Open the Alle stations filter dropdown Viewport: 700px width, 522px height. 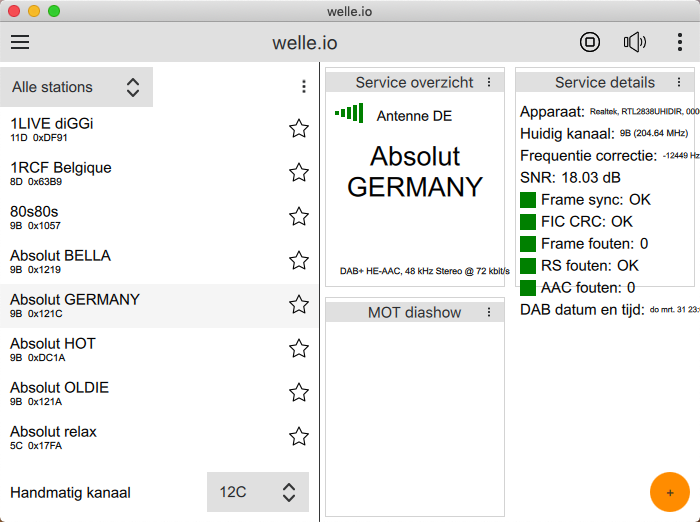point(76,87)
